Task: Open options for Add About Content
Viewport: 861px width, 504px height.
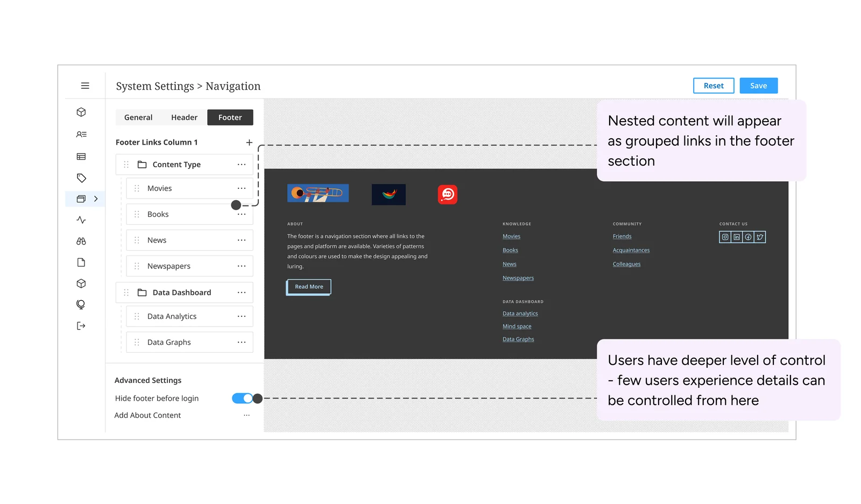Action: click(246, 415)
